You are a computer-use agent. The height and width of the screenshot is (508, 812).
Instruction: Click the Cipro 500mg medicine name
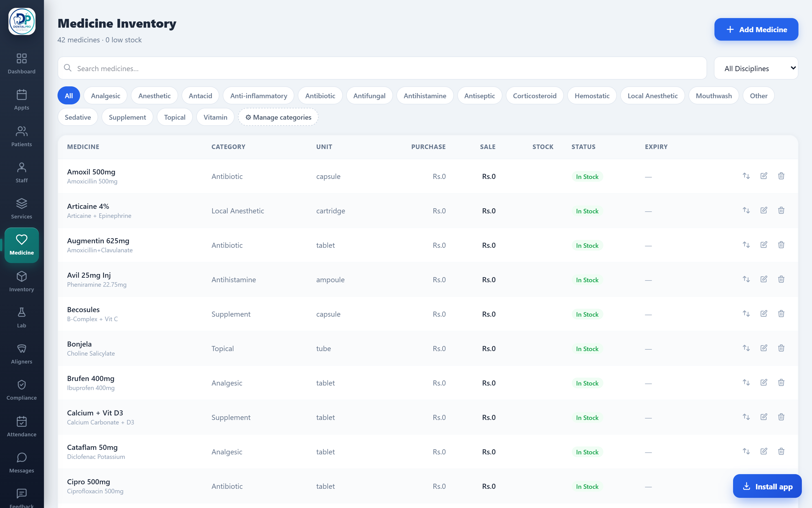click(89, 482)
